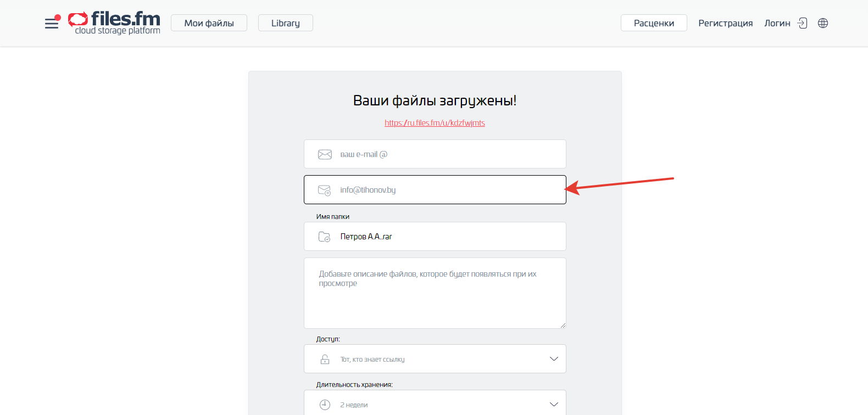Click the Логин link
Viewport: 868px width, 415px height.
(x=777, y=23)
